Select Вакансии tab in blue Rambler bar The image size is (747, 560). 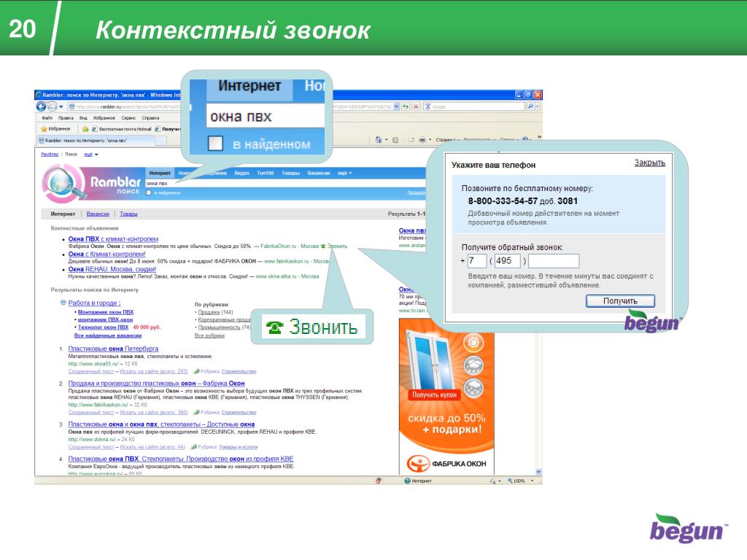coord(319,174)
